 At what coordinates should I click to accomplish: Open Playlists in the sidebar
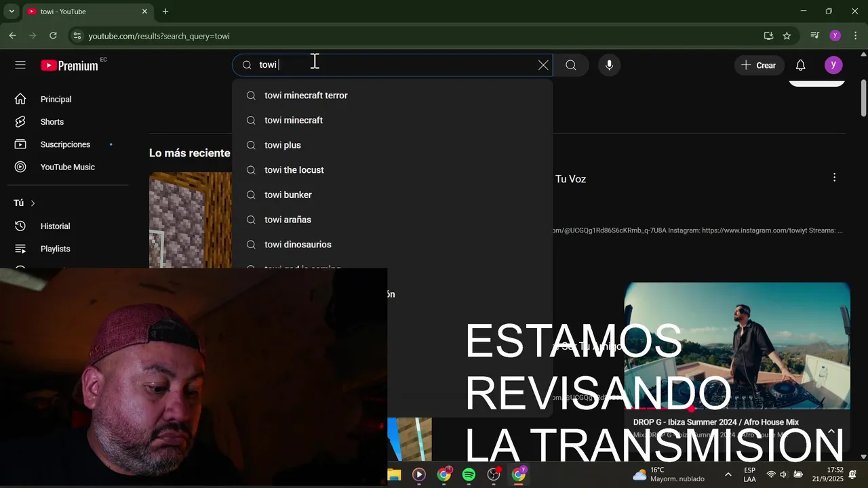tap(68, 249)
